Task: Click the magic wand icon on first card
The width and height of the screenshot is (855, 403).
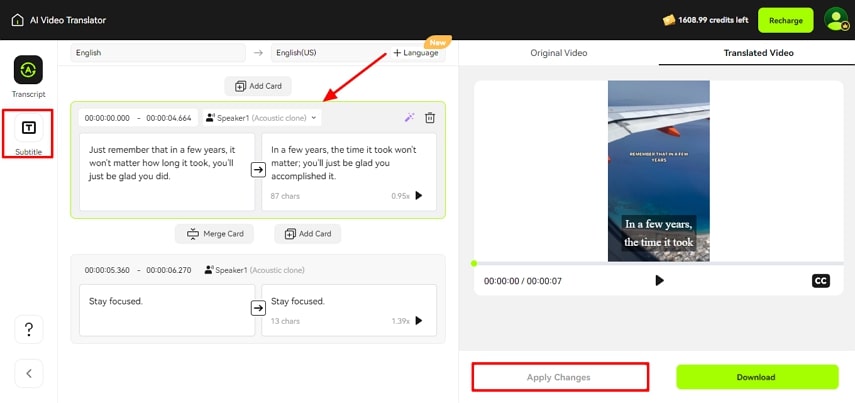Action: coord(409,117)
